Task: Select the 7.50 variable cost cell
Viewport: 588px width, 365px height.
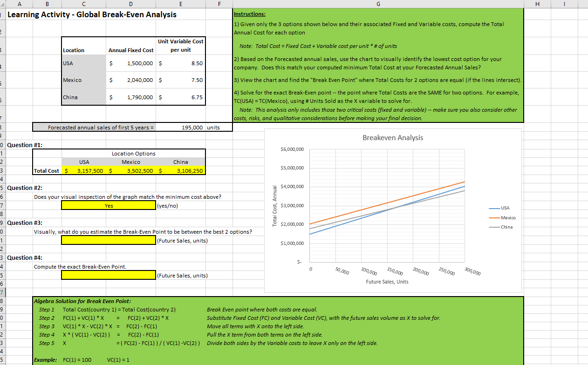Action: pyautogui.click(x=180, y=80)
